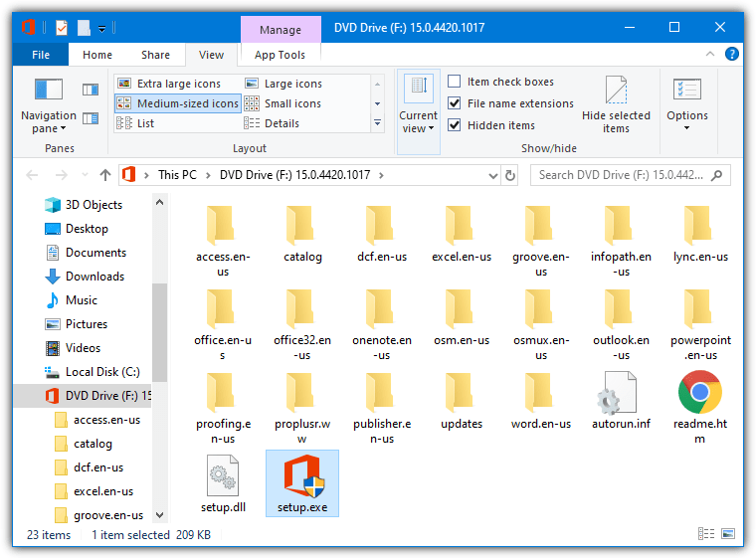The image size is (756, 558).
Task: Toggle the Preview pane icon
Action: tap(91, 90)
